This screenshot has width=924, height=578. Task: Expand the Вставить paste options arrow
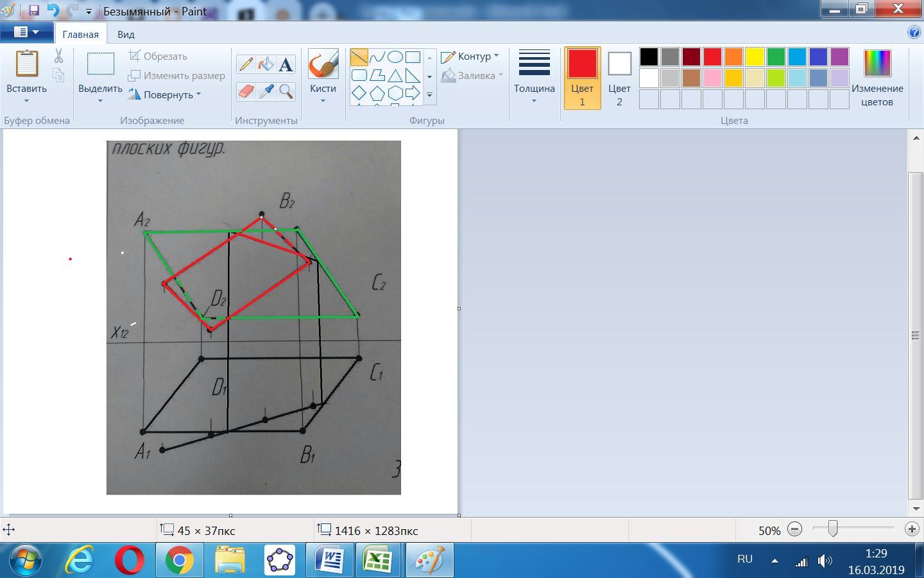tap(26, 101)
